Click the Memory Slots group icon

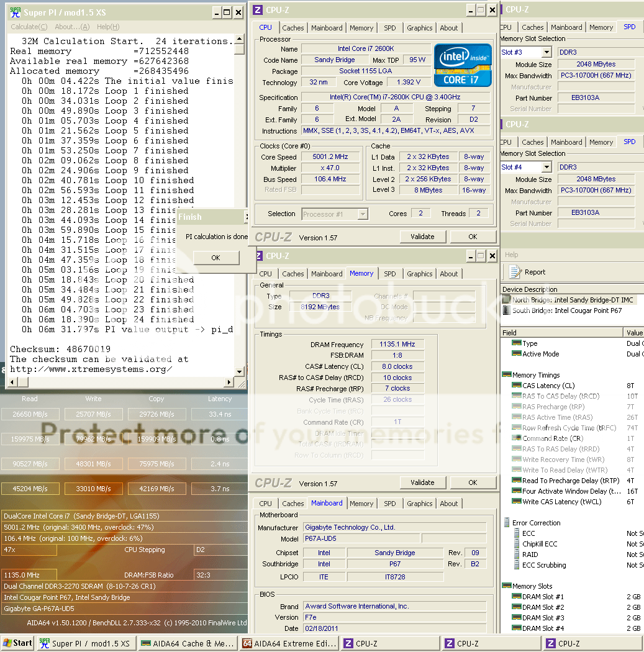pos(506,586)
